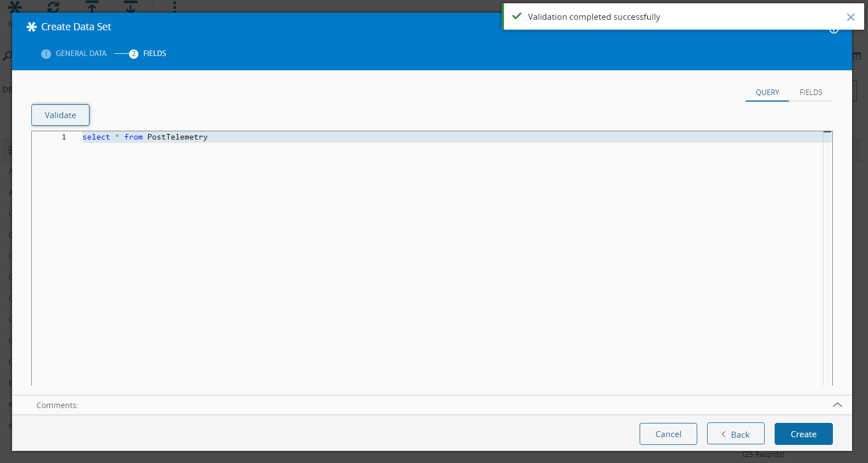Dismiss the validation success notification
The width and height of the screenshot is (868, 463).
click(x=850, y=17)
